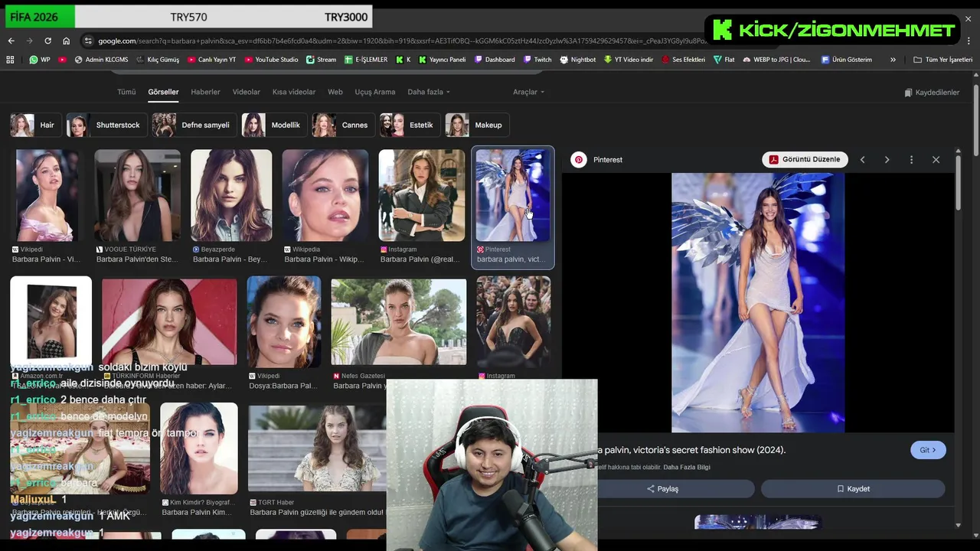Screen dimensions: 980x551
Task: Switch to the Haberler tab
Action: 205,92
